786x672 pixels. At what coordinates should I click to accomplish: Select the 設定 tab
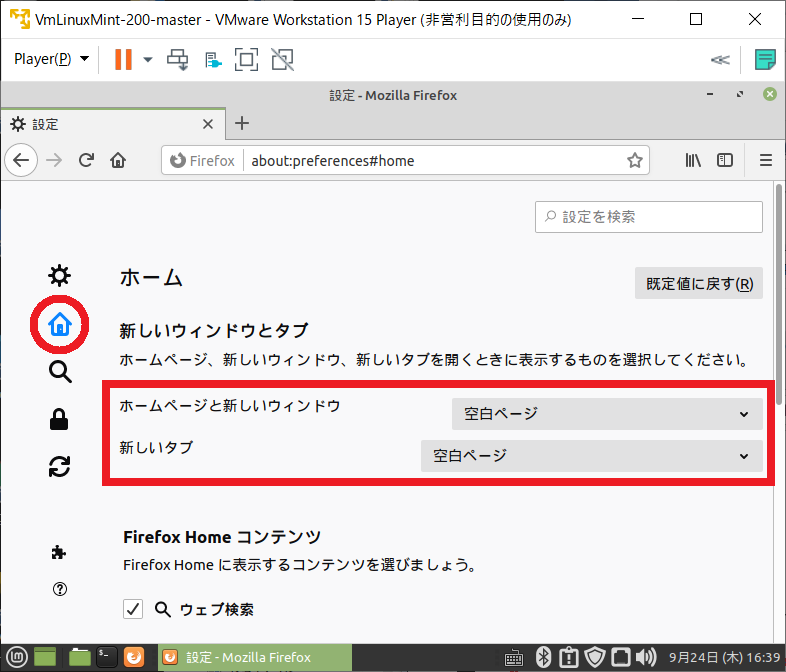click(x=113, y=124)
